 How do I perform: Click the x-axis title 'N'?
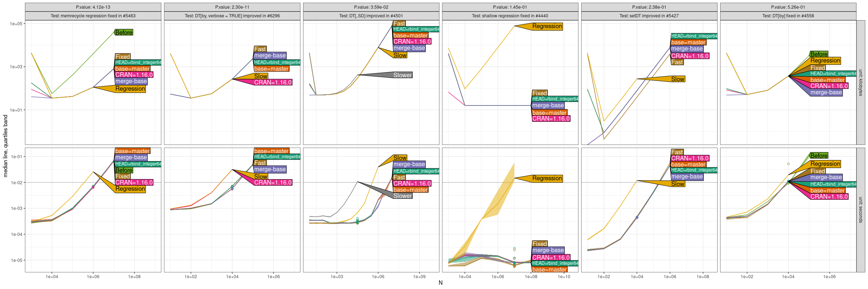click(x=441, y=283)
